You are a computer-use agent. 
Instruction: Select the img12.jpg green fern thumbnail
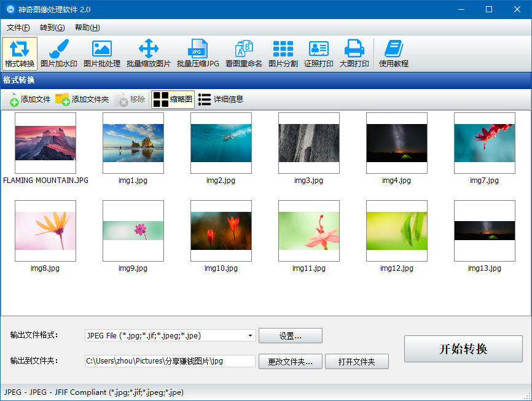(x=397, y=231)
